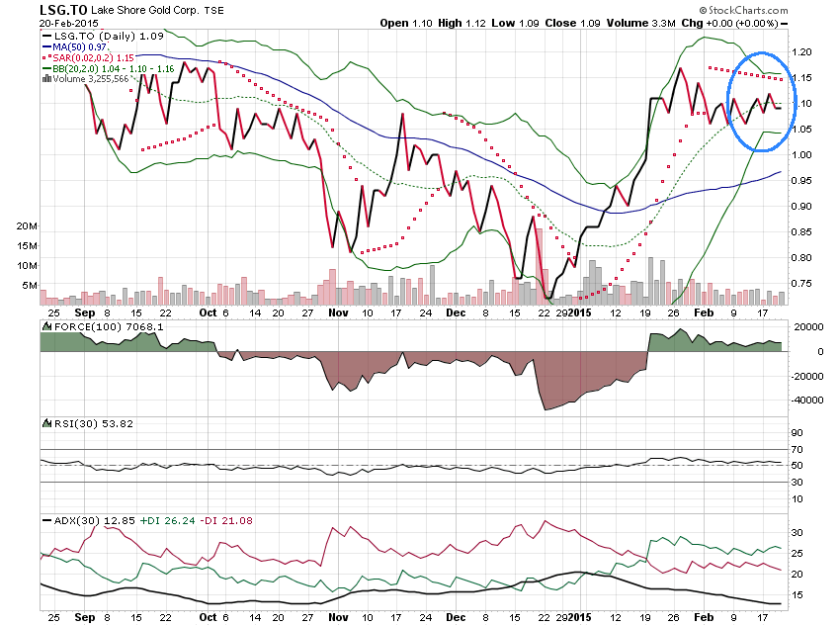Click Dec on the price chart date axis
Image resolution: width=840 pixels, height=626 pixels.
[456, 313]
